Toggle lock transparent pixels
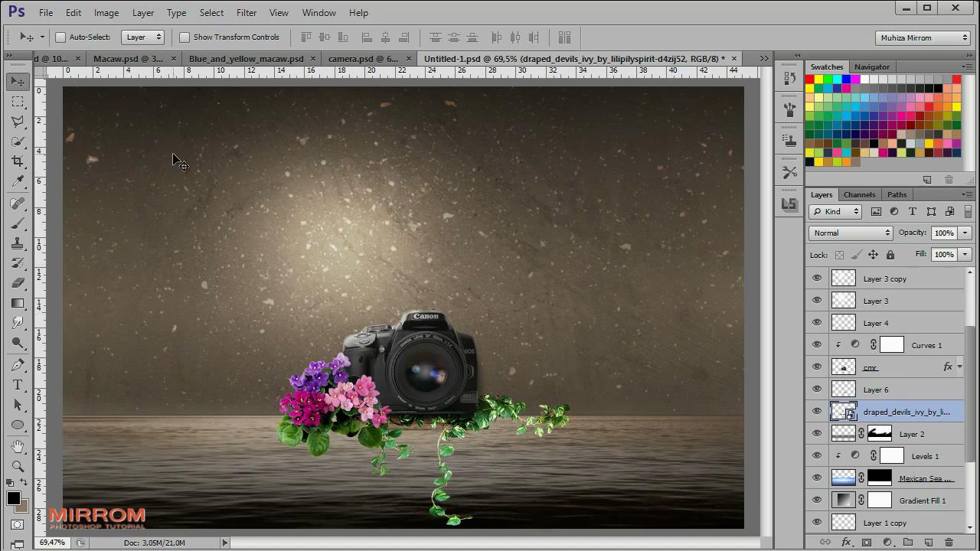Viewport: 980px width, 551px height. 839,255
